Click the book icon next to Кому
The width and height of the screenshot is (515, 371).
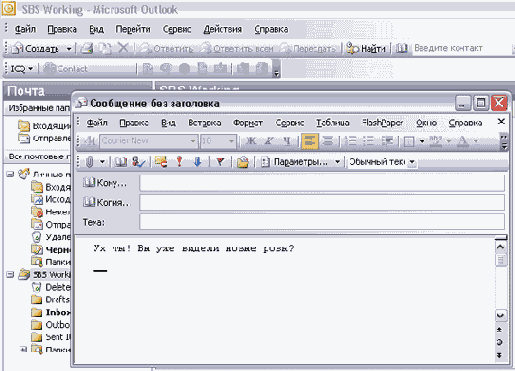click(89, 182)
